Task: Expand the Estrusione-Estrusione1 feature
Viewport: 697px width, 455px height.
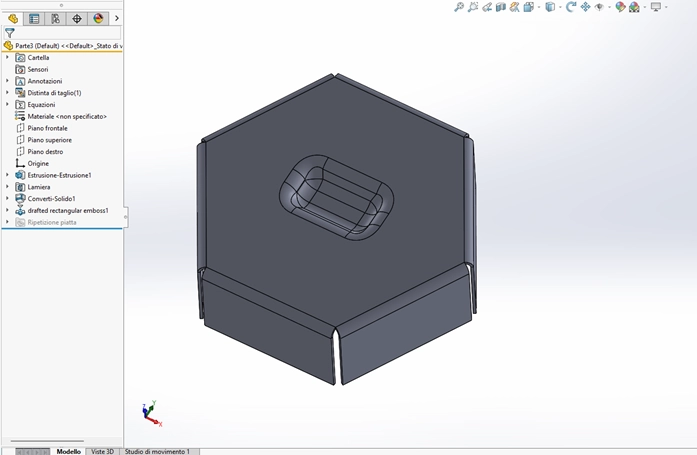Action: [x=8, y=175]
